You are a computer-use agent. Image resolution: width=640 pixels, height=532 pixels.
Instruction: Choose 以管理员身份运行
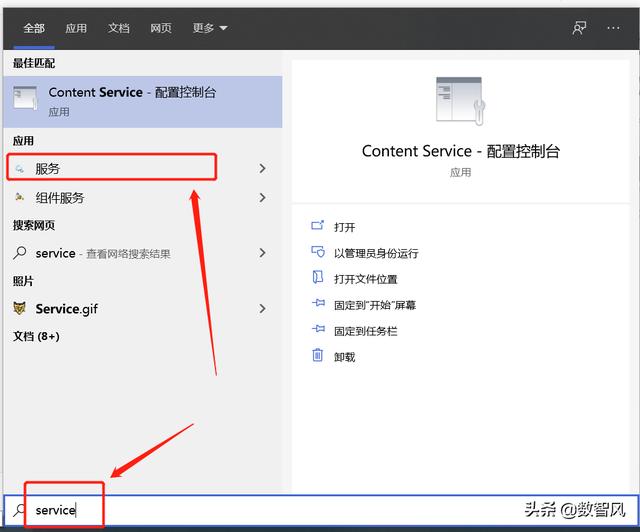pyautogui.click(x=376, y=254)
